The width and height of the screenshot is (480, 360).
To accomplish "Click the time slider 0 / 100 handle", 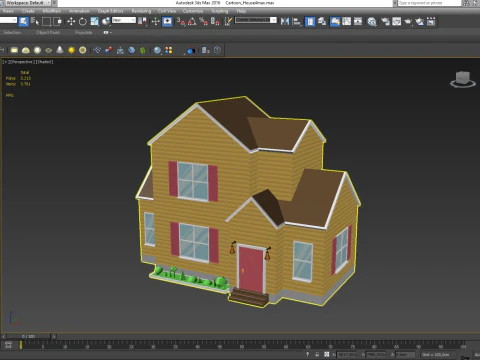I will tap(29, 336).
